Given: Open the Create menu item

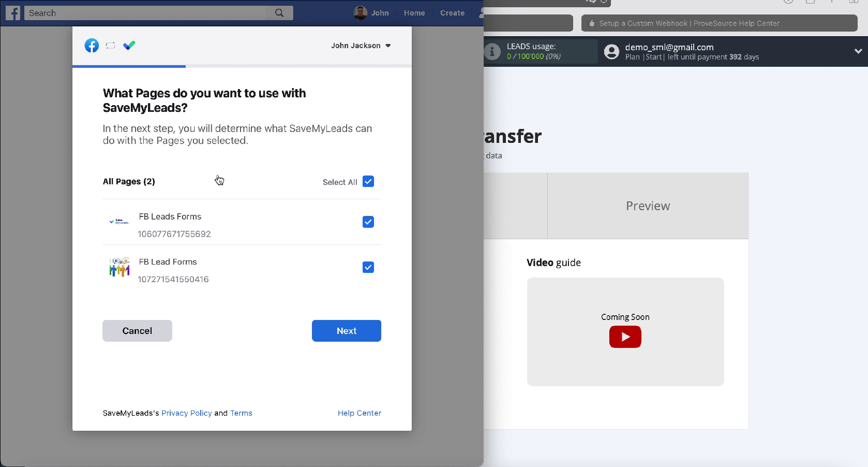Looking at the screenshot, I should (452, 13).
